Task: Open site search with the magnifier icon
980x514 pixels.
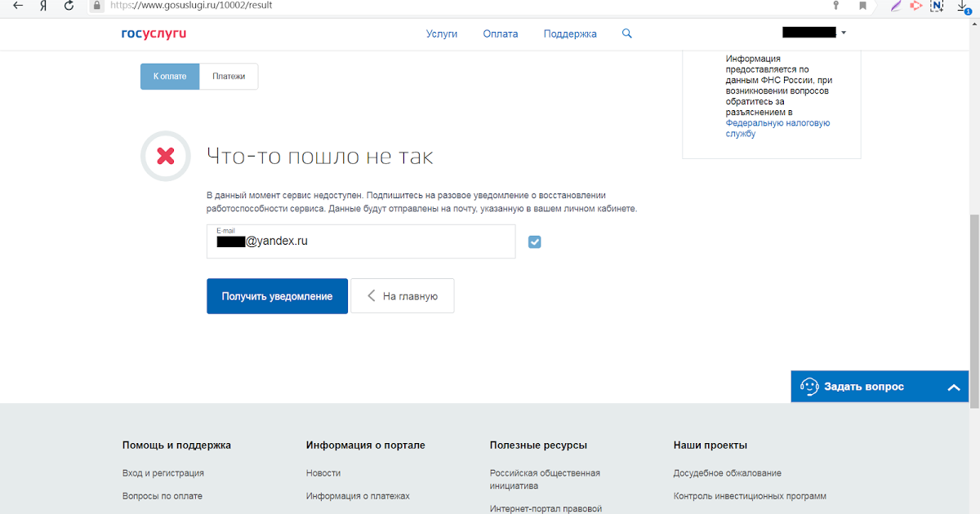Action: pos(627,33)
